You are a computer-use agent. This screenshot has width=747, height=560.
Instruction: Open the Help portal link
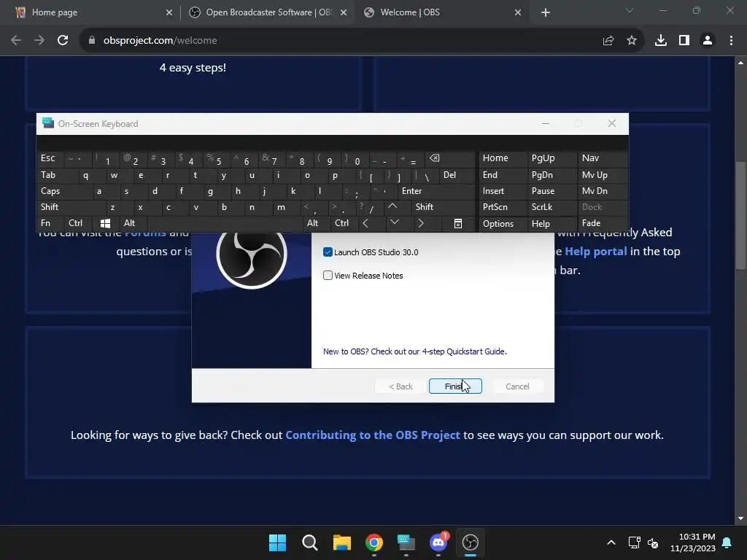pos(595,251)
